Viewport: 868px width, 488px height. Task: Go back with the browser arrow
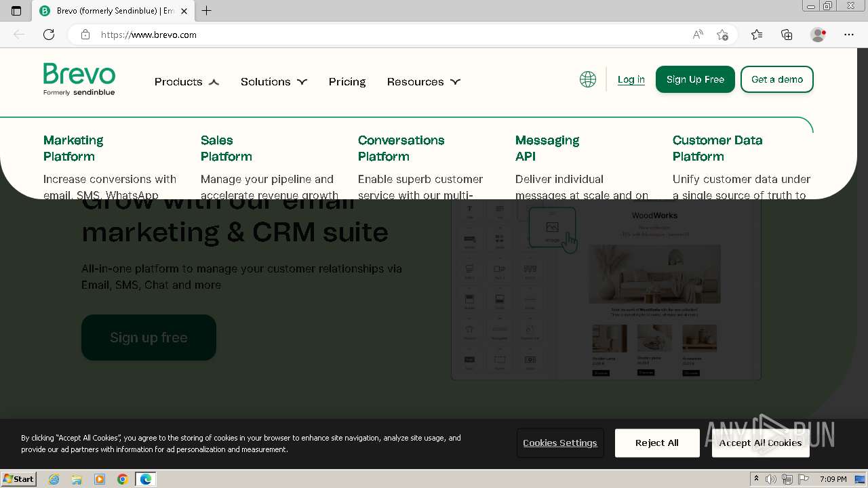click(19, 35)
